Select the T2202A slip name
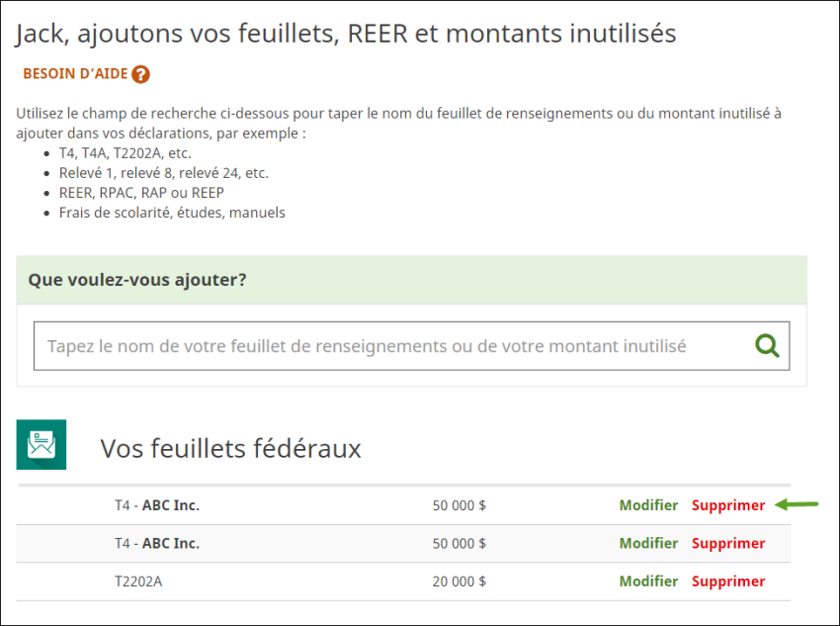840x626 pixels. click(137, 581)
